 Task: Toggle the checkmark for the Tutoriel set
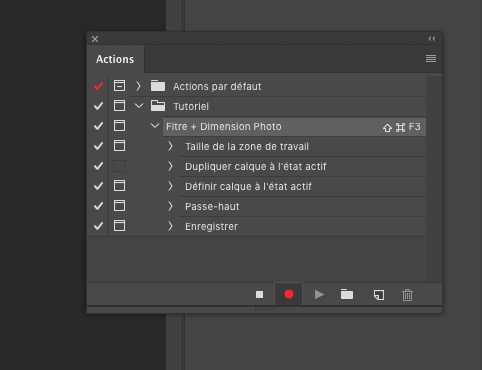tap(98, 106)
